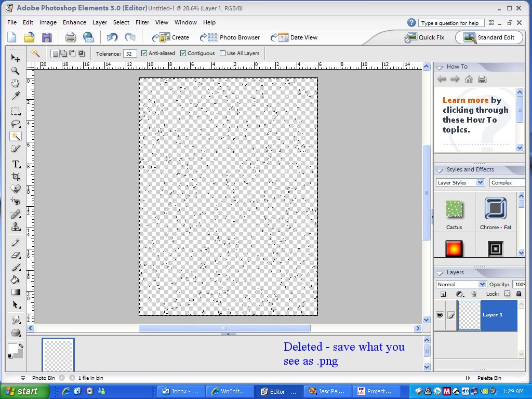The width and height of the screenshot is (532, 399).
Task: Create a new layer icon in Layers palette
Action: (x=443, y=294)
